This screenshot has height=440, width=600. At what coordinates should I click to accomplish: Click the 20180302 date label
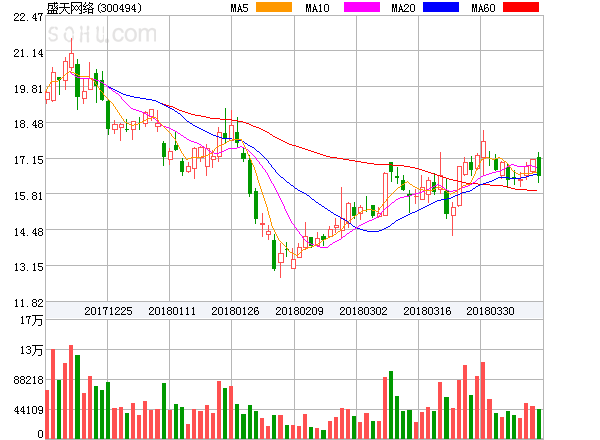click(x=363, y=311)
